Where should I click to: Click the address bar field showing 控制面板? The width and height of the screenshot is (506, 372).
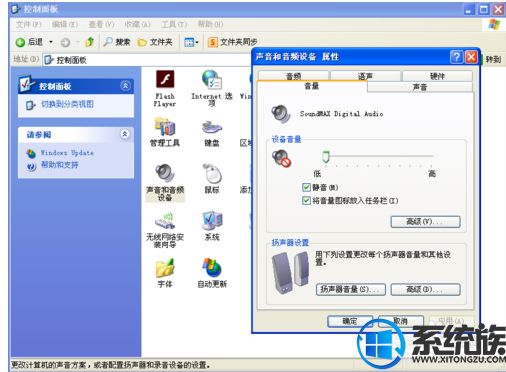147,60
